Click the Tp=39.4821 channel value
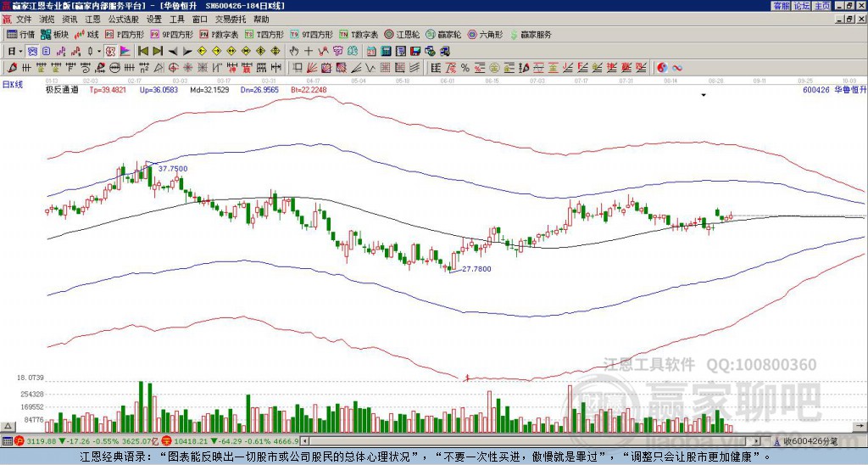Image resolution: width=868 pixels, height=465 pixels. point(108,90)
